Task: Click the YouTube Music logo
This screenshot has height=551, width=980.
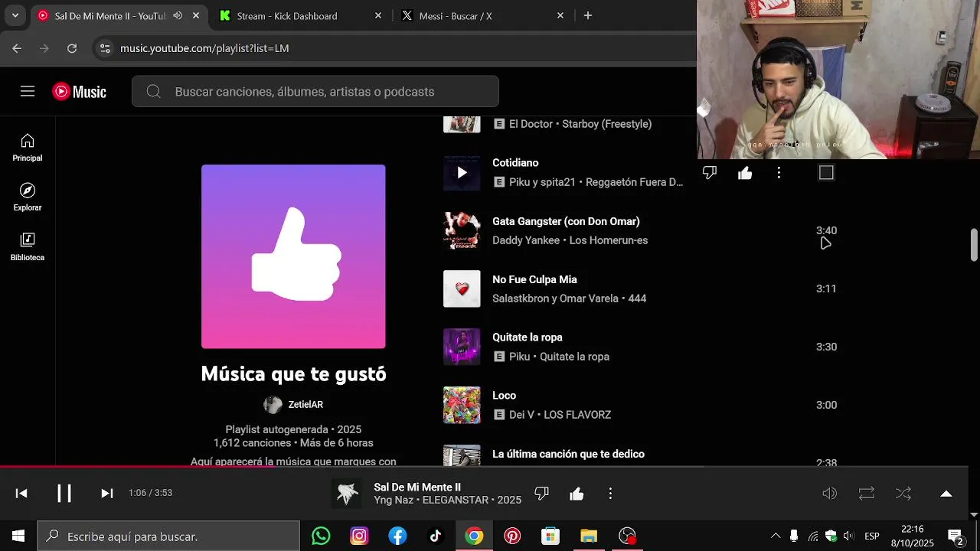Action: click(x=79, y=92)
